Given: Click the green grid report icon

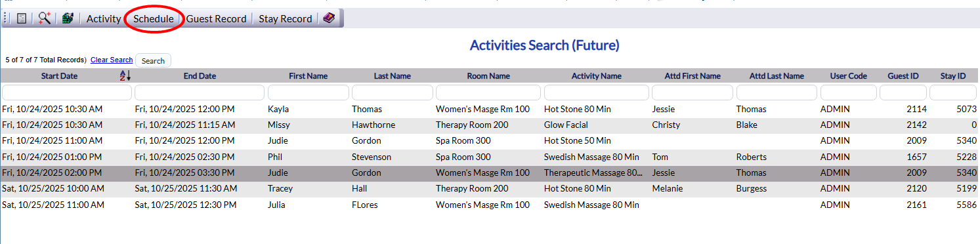Looking at the screenshot, I should click(67, 19).
